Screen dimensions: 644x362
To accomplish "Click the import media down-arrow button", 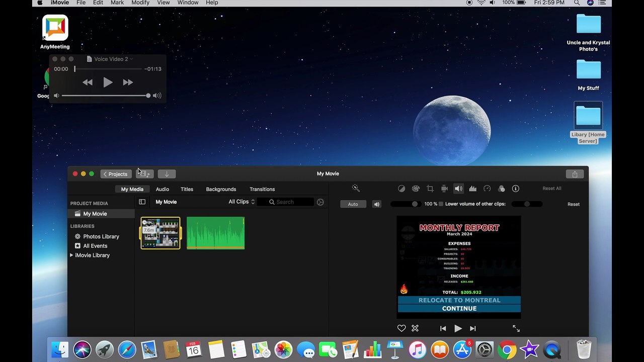I will [x=167, y=174].
